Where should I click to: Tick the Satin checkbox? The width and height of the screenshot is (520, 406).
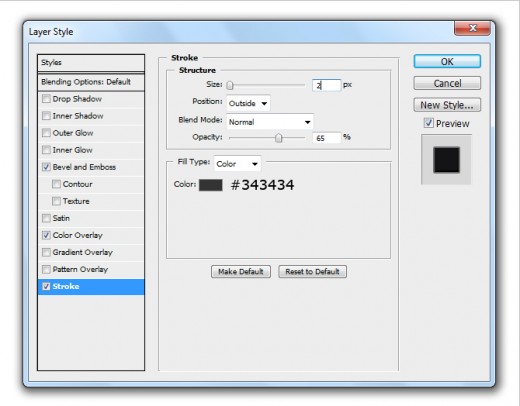[x=46, y=218]
